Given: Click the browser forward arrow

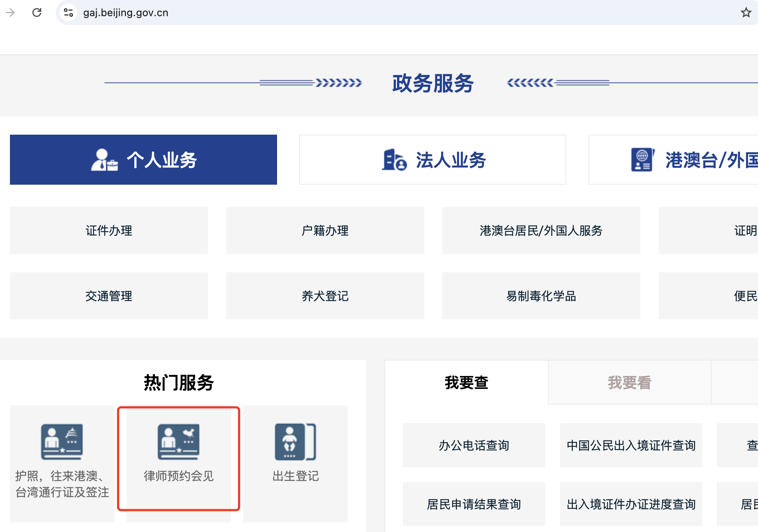Looking at the screenshot, I should [10, 13].
